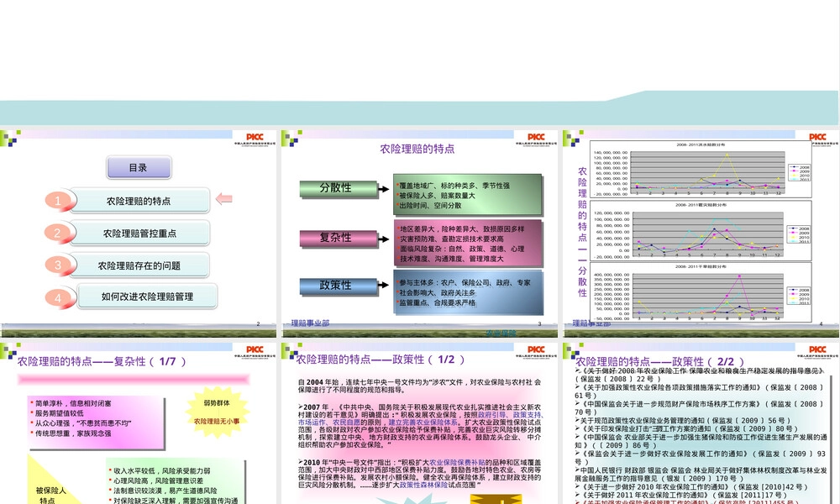Click title 农险理赔的特点——复杂性 (1/7)
The image size is (840, 504).
[x=102, y=361]
